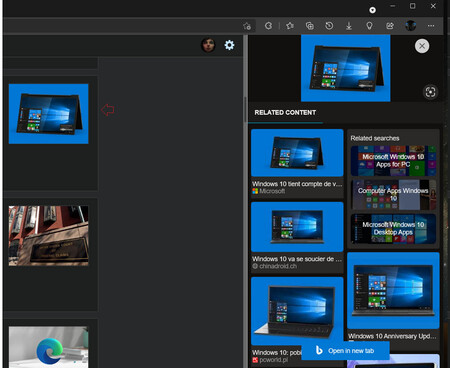Open Settings and more ellipsis menu
The height and width of the screenshot is (368, 450).
(431, 26)
